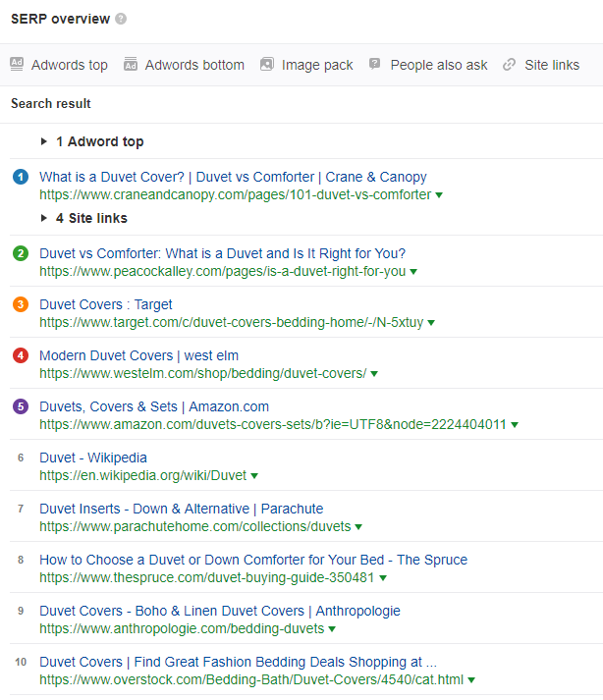Open 'What is a Duvet Cover?' Crane & Canopy result
Viewport: 603px width, 700px height.
(x=233, y=177)
